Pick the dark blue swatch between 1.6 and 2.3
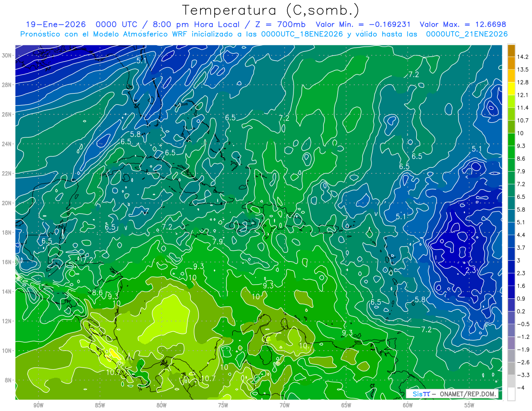This screenshot has height=411, width=532. pyautogui.click(x=511, y=279)
